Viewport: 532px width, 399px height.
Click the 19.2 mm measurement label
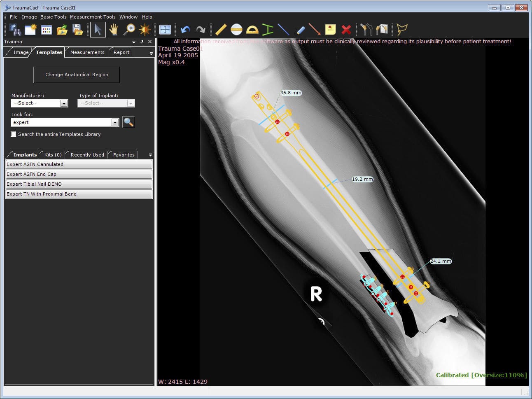pyautogui.click(x=362, y=179)
